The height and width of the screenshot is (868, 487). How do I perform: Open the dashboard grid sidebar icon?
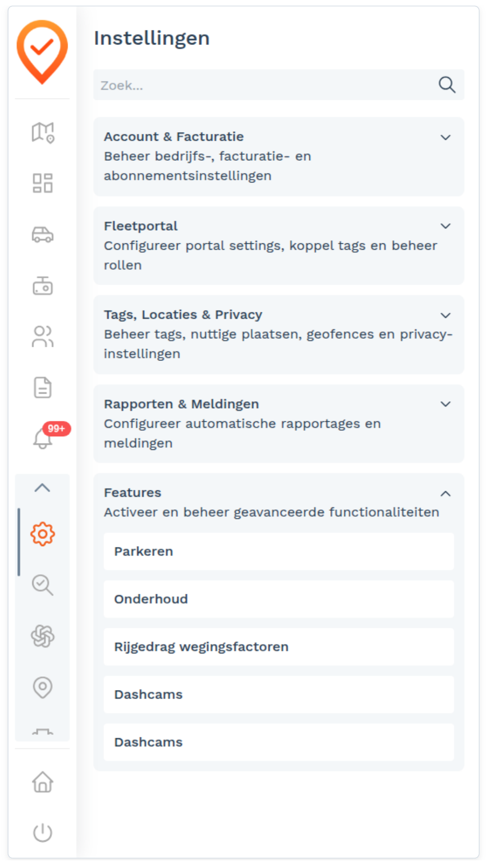point(43,183)
